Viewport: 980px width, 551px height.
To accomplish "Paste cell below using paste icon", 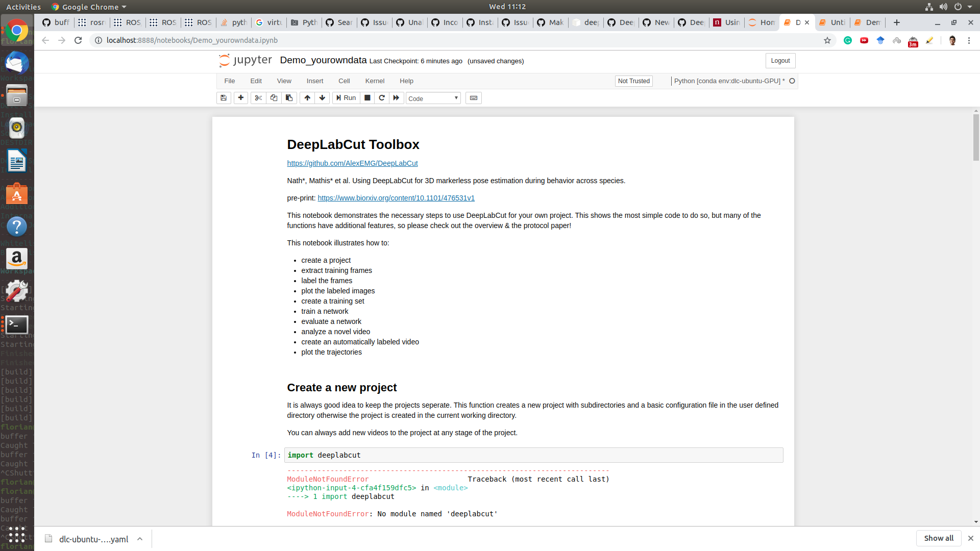I will 289,98.
